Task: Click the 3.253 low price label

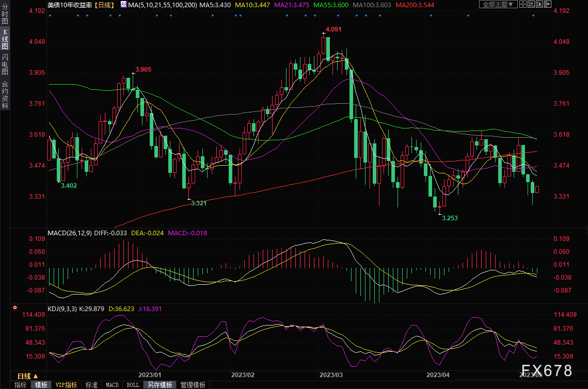Action: [x=450, y=218]
